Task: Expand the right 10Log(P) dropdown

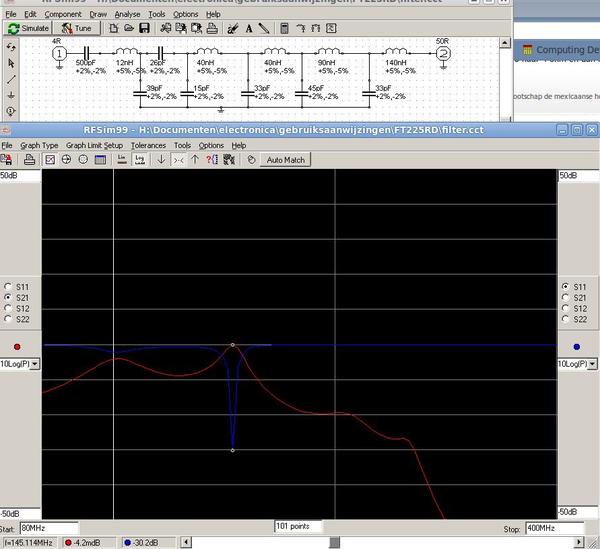Action: (x=592, y=364)
